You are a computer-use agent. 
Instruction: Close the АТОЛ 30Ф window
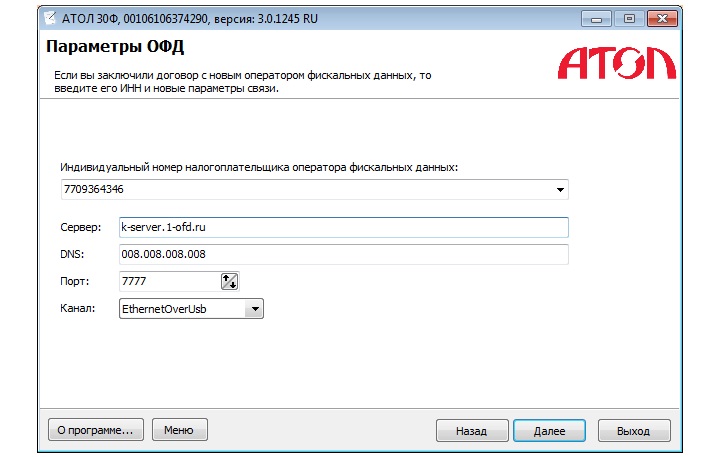click(x=662, y=19)
